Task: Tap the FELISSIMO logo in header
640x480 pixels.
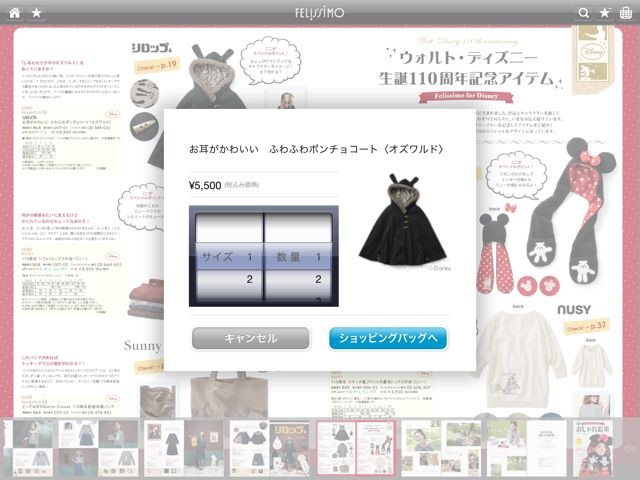Action: [x=320, y=13]
